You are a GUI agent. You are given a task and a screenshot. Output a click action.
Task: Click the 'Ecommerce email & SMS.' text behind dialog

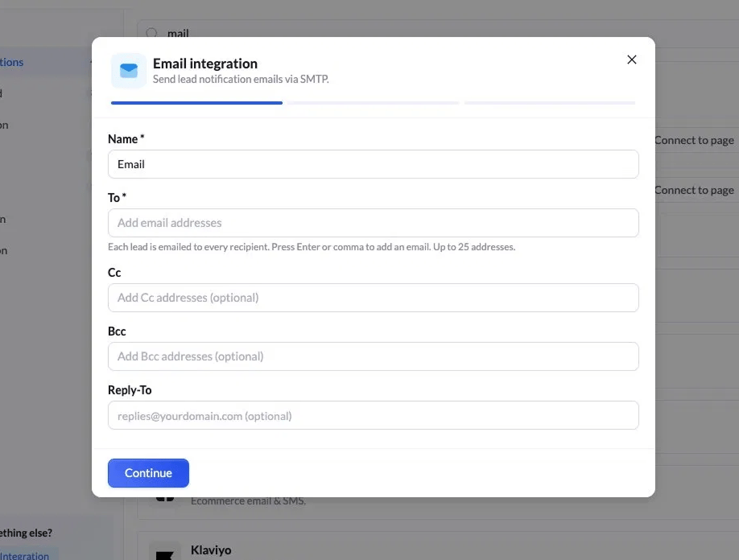(249, 501)
